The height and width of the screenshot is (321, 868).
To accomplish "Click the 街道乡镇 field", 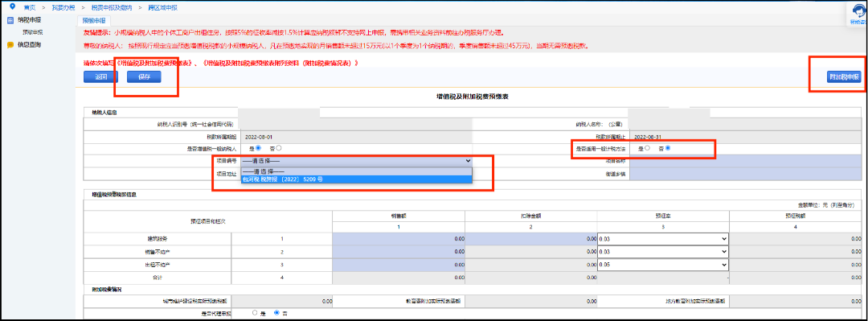I will [746, 174].
